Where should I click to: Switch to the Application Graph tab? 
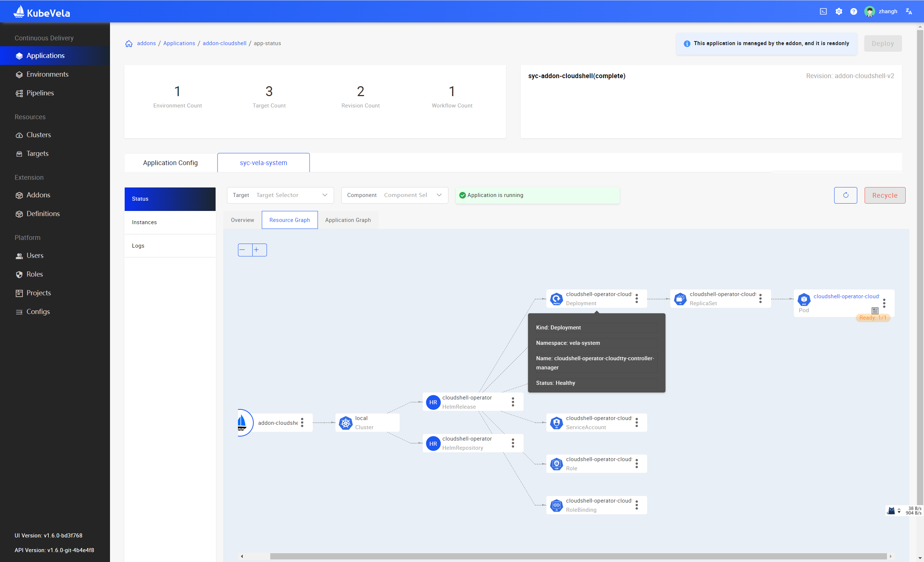(348, 220)
